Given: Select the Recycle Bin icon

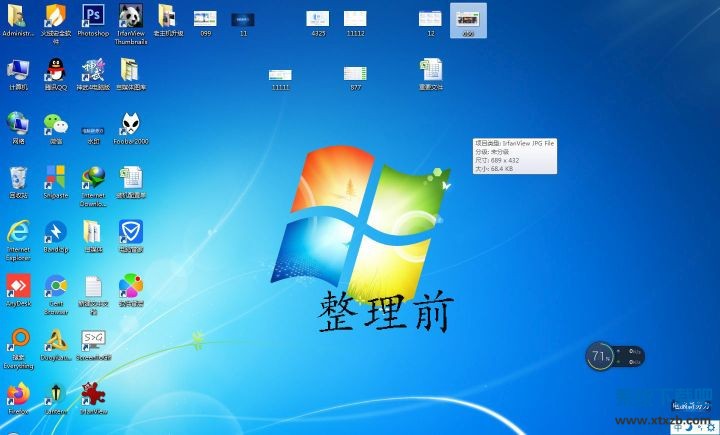Looking at the screenshot, I should [x=18, y=178].
